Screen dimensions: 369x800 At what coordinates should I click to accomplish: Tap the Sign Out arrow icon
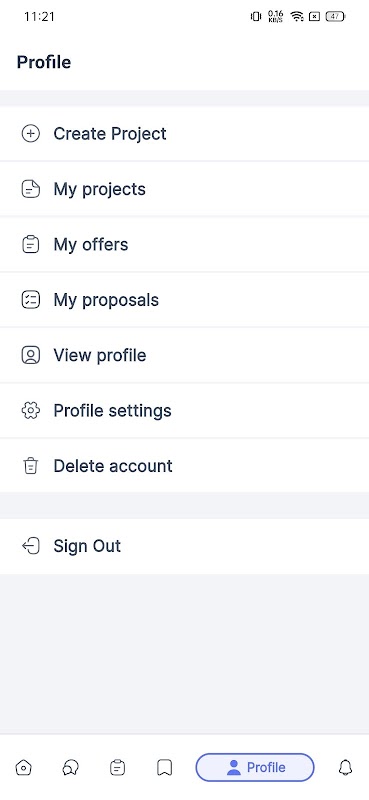tap(31, 546)
